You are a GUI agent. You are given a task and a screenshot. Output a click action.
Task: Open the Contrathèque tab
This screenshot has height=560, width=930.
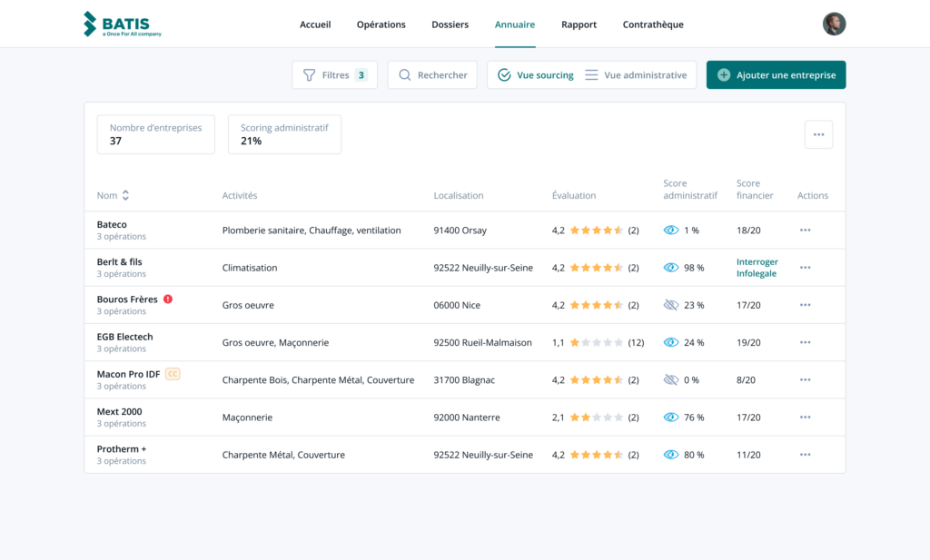653,25
